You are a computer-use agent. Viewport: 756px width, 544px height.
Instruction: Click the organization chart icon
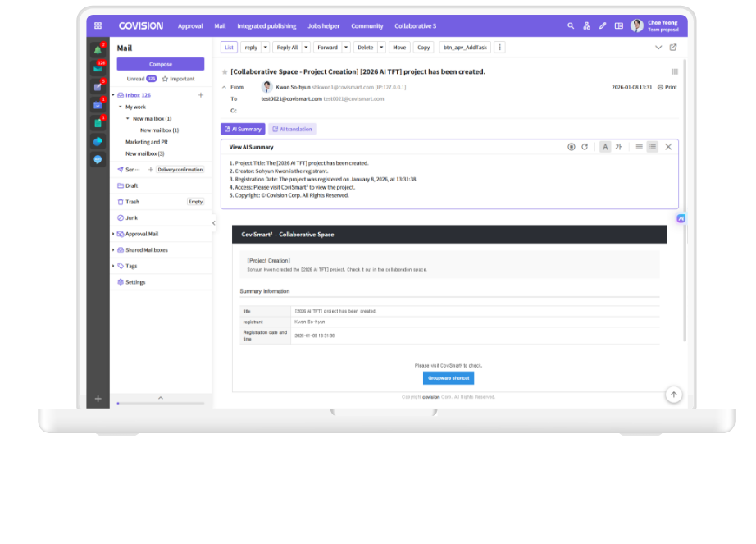tap(587, 25)
